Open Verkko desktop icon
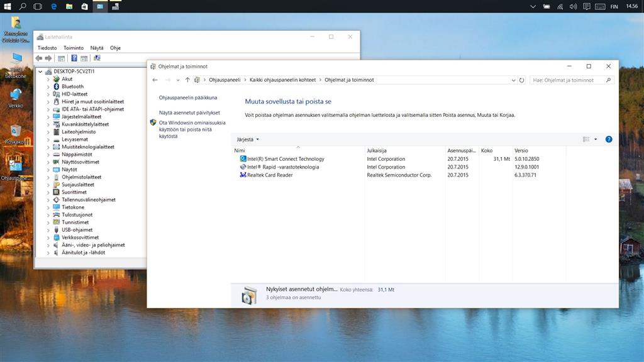The width and height of the screenshot is (644, 362). [16, 97]
